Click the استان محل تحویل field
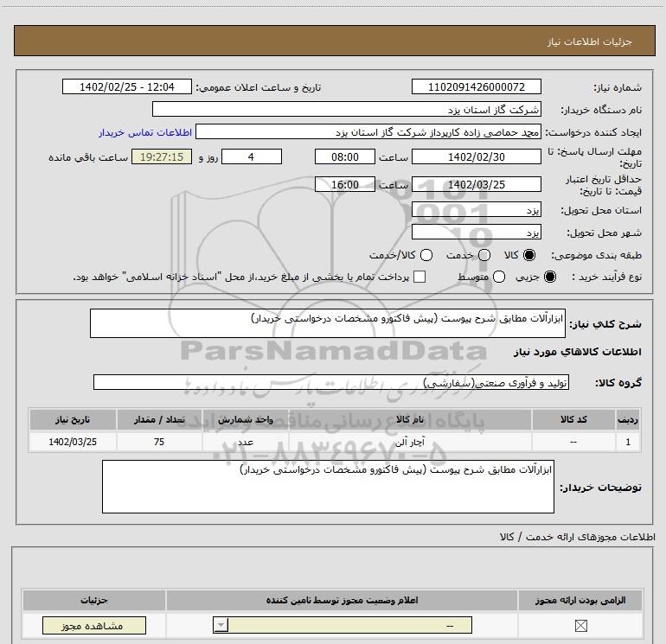Screen dimensions: 666x644 [476, 209]
